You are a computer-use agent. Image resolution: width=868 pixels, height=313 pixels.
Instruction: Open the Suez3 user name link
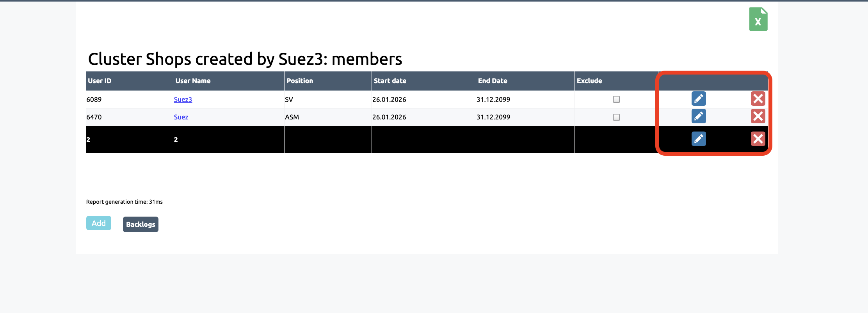click(x=183, y=100)
